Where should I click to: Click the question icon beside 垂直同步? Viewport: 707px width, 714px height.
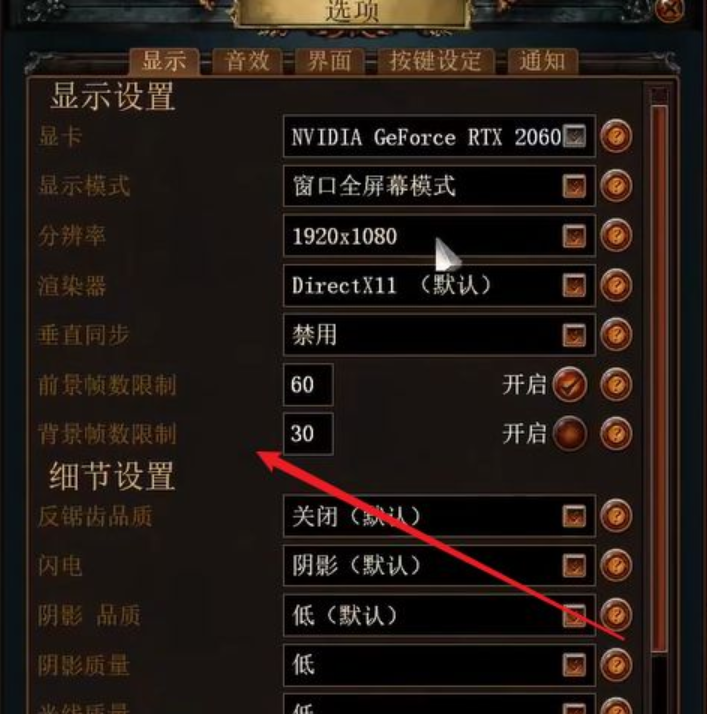616,335
